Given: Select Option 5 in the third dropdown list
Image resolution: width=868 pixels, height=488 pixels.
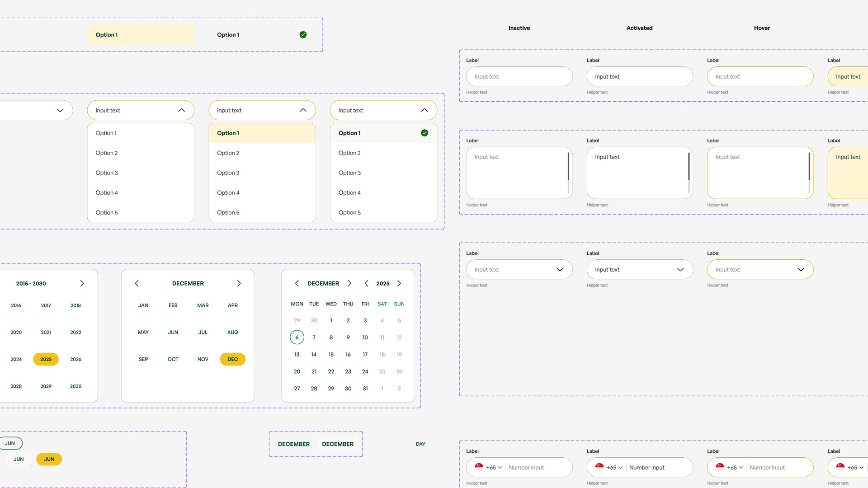Looking at the screenshot, I should [383, 212].
